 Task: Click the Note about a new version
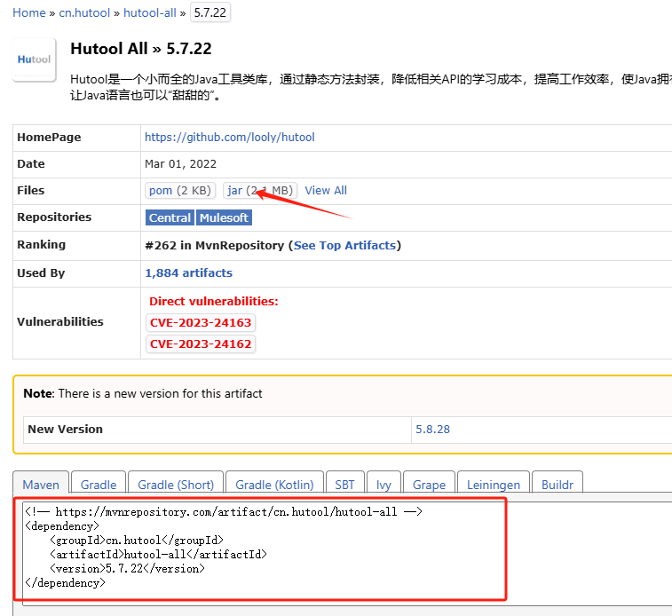point(143,393)
